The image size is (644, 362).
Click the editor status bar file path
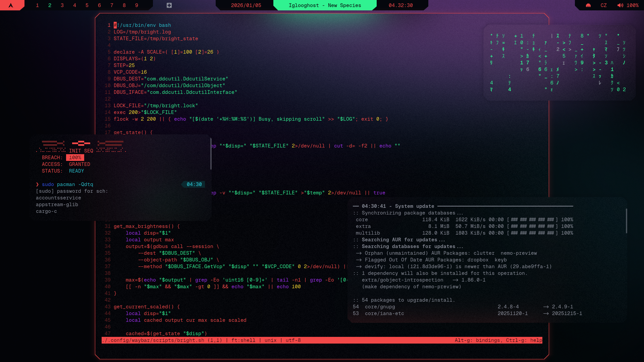[154, 340]
